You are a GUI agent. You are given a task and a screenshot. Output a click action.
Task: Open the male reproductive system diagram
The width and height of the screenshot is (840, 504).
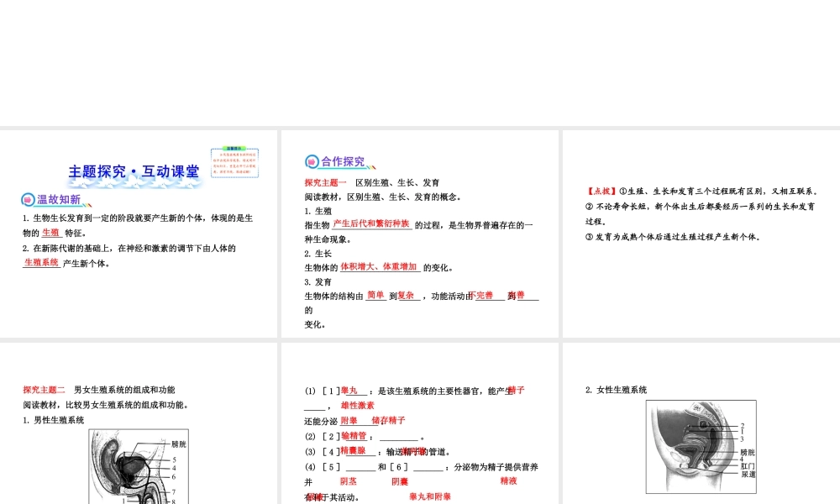(139, 466)
